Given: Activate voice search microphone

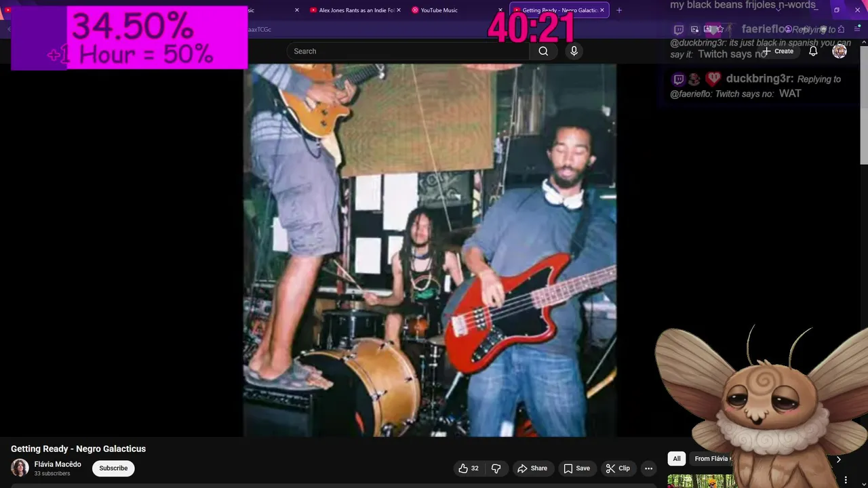Looking at the screenshot, I should (574, 51).
